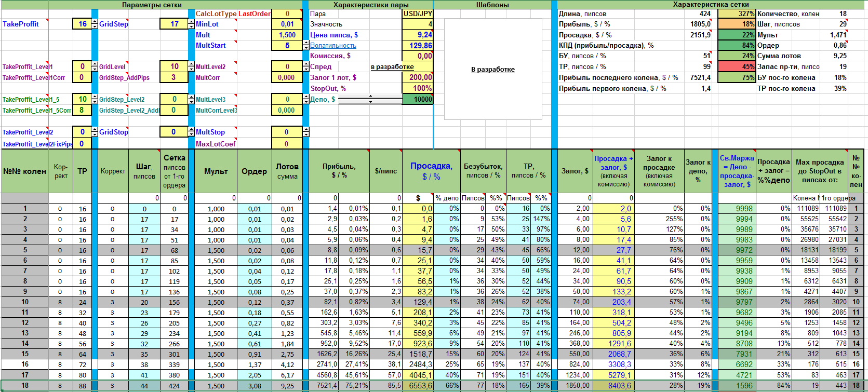The width and height of the screenshot is (868, 392).
Task: Select the GridStep value cell 17
Action: tap(174, 24)
